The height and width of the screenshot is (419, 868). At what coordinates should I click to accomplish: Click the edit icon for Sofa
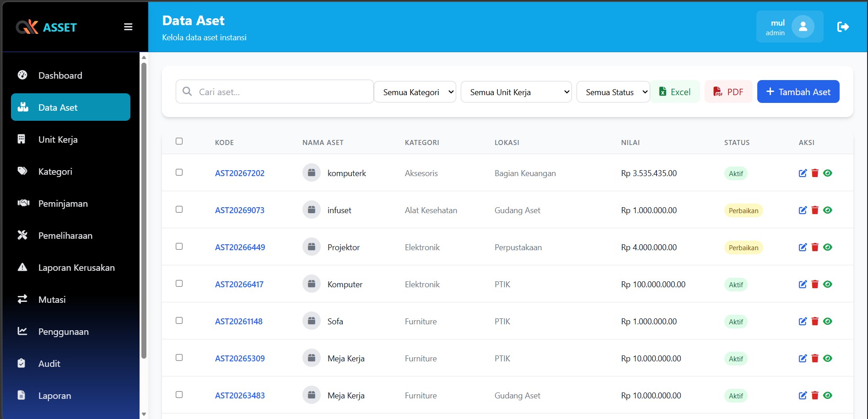point(803,322)
